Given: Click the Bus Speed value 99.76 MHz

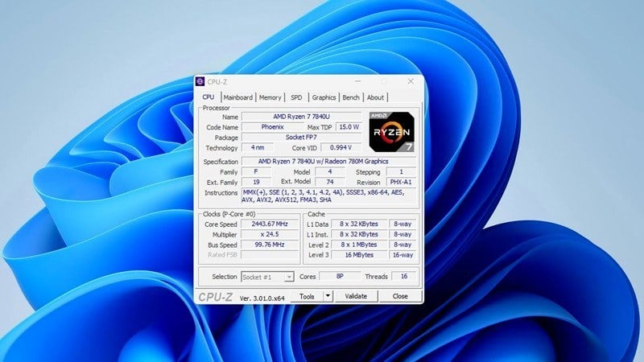Looking at the screenshot, I should [270, 245].
